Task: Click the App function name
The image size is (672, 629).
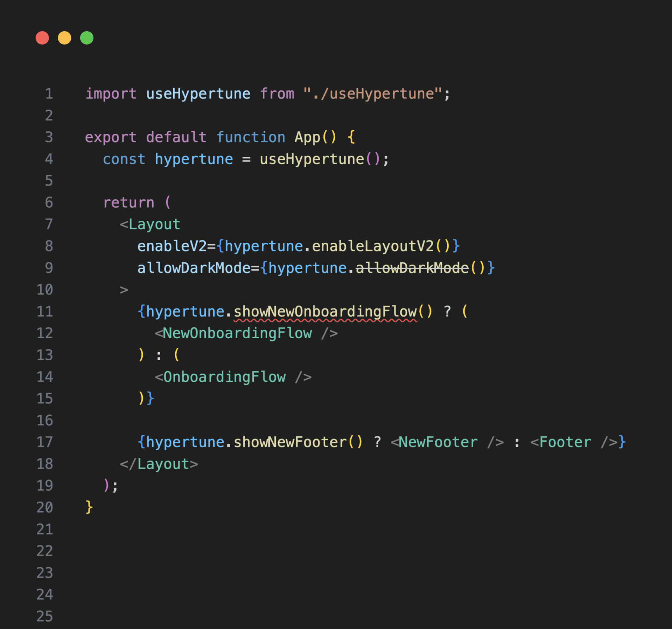Action: tap(307, 137)
